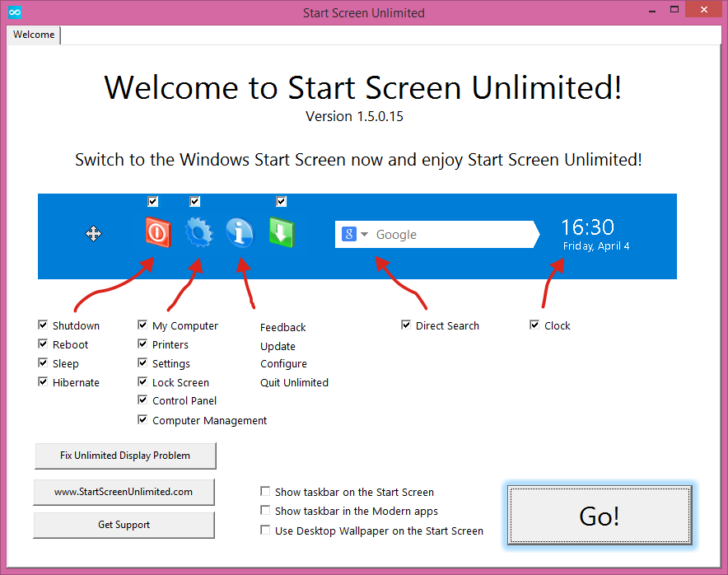Uncheck the Printers checkbox
The image size is (728, 575).
tap(142, 344)
